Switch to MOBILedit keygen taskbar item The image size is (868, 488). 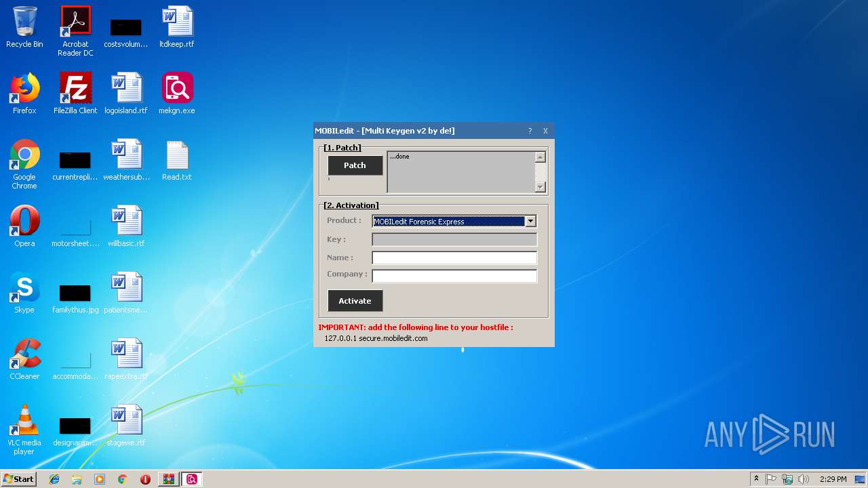click(x=192, y=479)
